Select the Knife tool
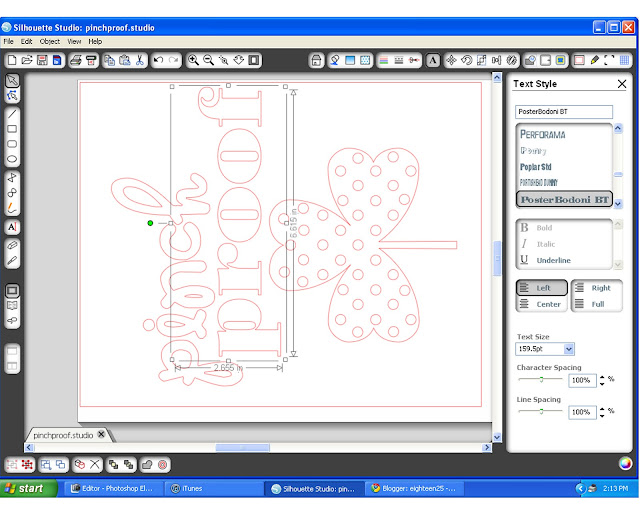The height and width of the screenshot is (512, 640). click(12, 260)
